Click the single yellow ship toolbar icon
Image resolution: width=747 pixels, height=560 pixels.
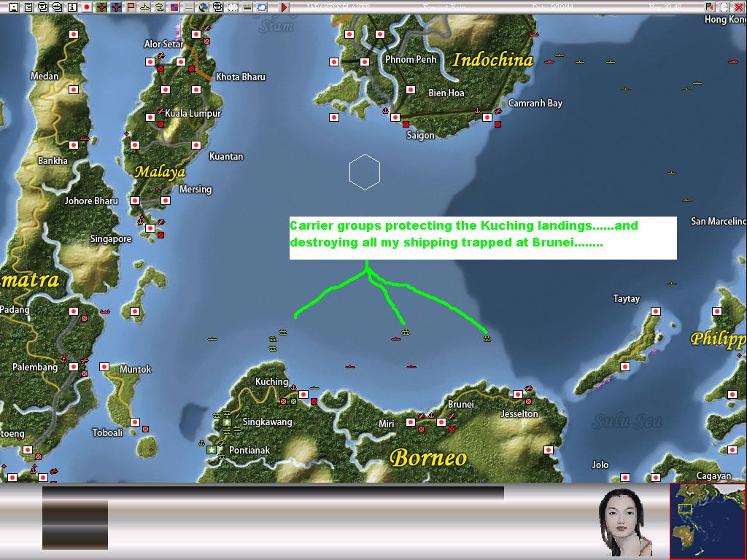pos(145,7)
